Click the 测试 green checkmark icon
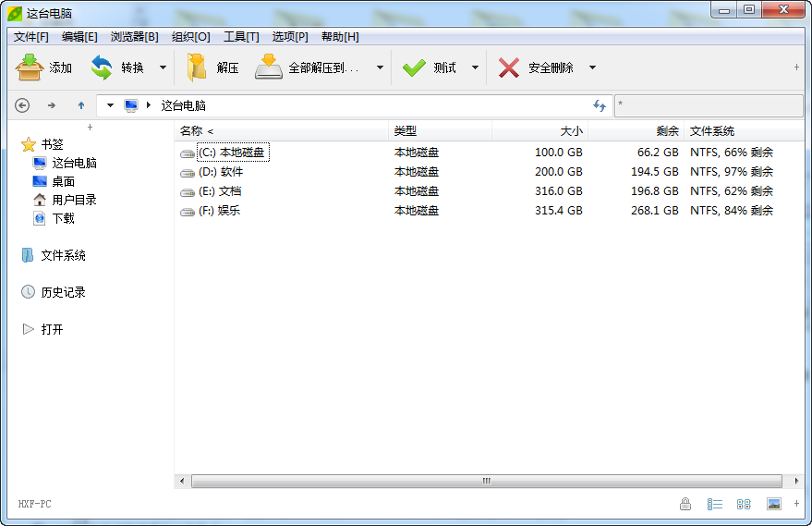812x526 pixels. tap(414, 67)
